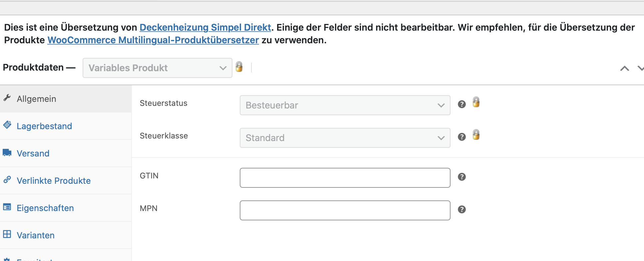Open the Steuerklasse Standard dropdown
Screen dimensions: 644x261
coord(345,138)
